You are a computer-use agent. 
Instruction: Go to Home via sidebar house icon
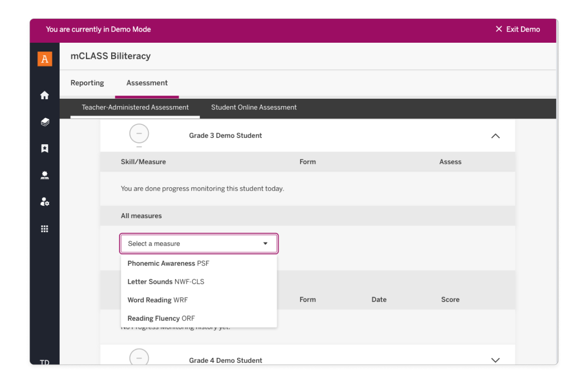click(x=45, y=95)
